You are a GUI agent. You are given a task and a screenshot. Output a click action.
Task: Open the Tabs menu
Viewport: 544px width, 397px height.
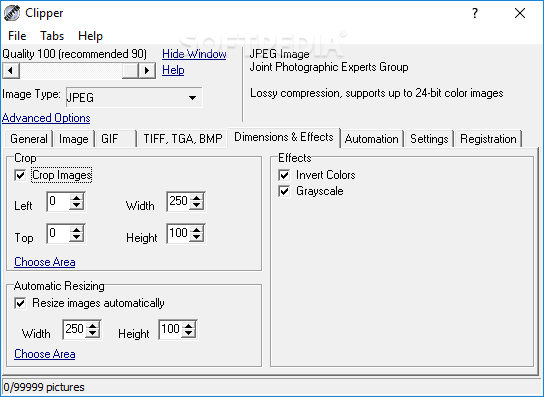(x=52, y=36)
